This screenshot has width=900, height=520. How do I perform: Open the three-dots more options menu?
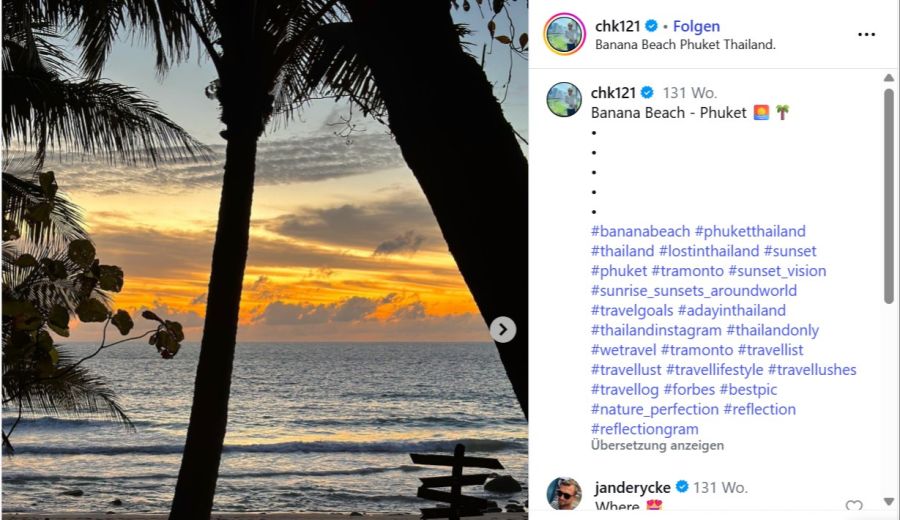[866, 34]
